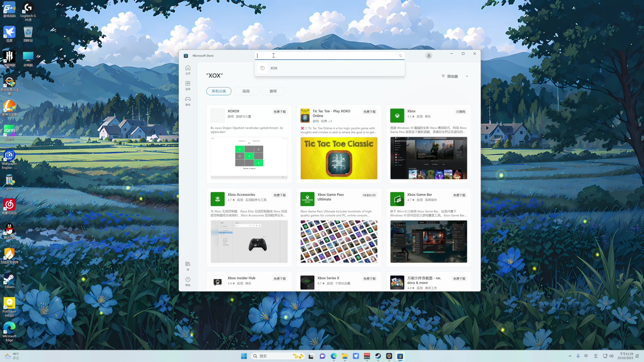Screen dimensions: 644x362
Task: Select the 游戏 category filter pill
Action: 273,91
